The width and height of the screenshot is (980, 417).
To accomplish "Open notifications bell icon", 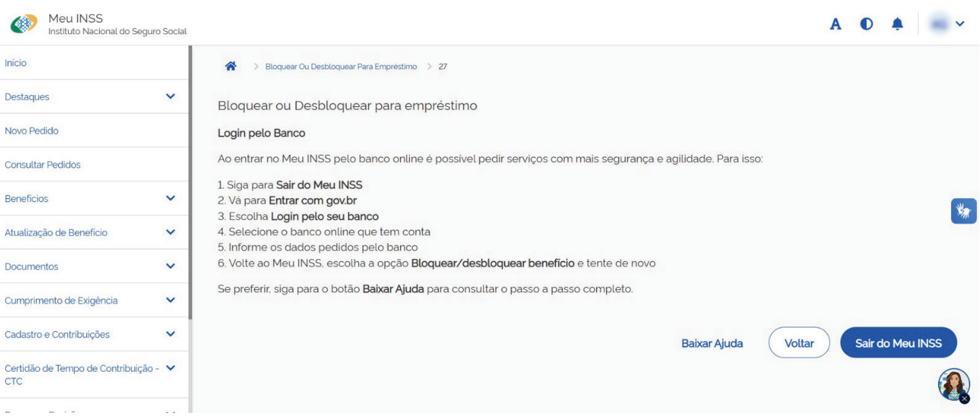I will 897,24.
